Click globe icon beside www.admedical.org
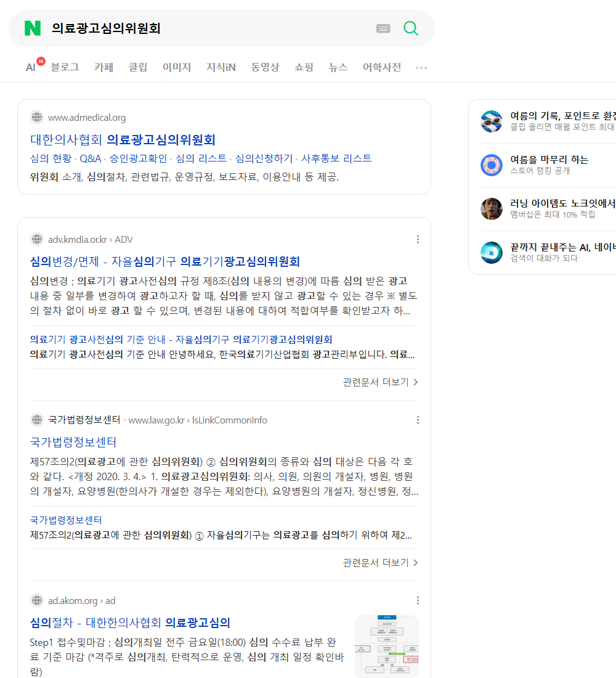Screen dimensions: 616x678 [37, 117]
